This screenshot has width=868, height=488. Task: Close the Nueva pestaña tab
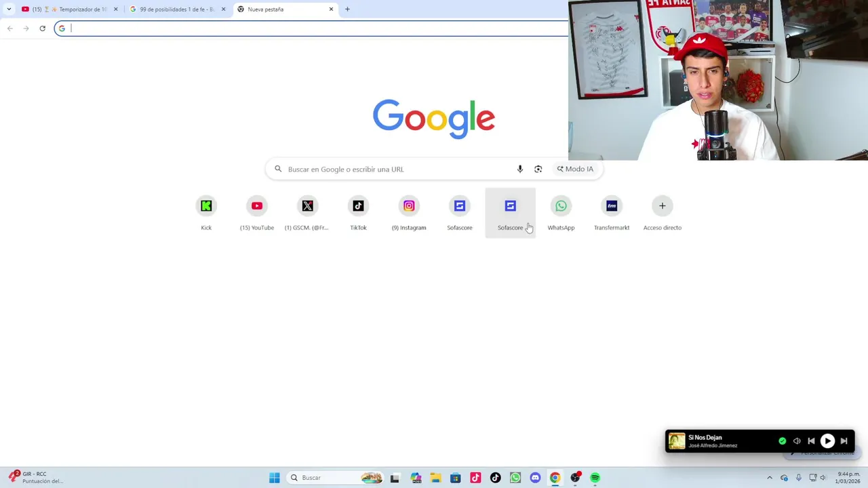pyautogui.click(x=331, y=9)
